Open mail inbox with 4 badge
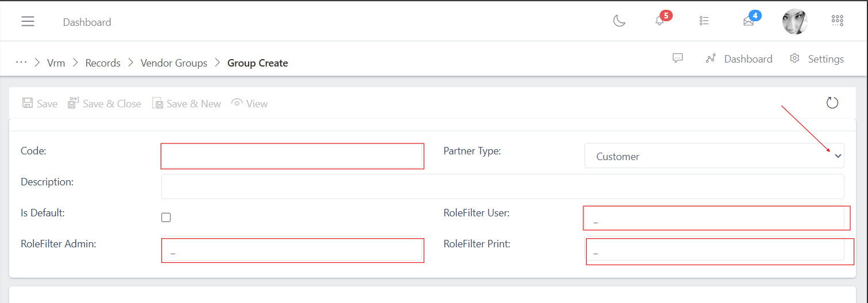 [x=749, y=21]
